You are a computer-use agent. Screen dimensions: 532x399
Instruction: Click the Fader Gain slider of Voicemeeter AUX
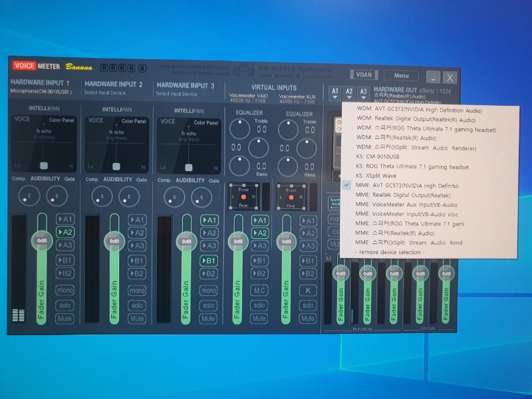point(287,269)
